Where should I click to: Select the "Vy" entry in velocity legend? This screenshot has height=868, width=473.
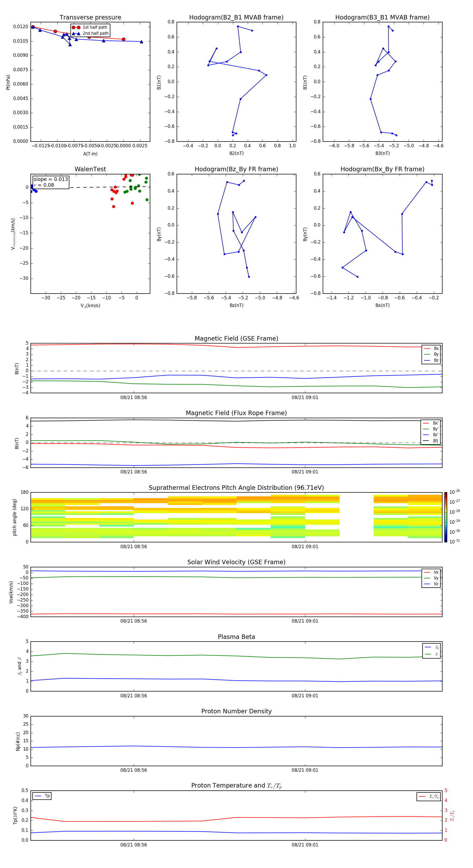[431, 578]
